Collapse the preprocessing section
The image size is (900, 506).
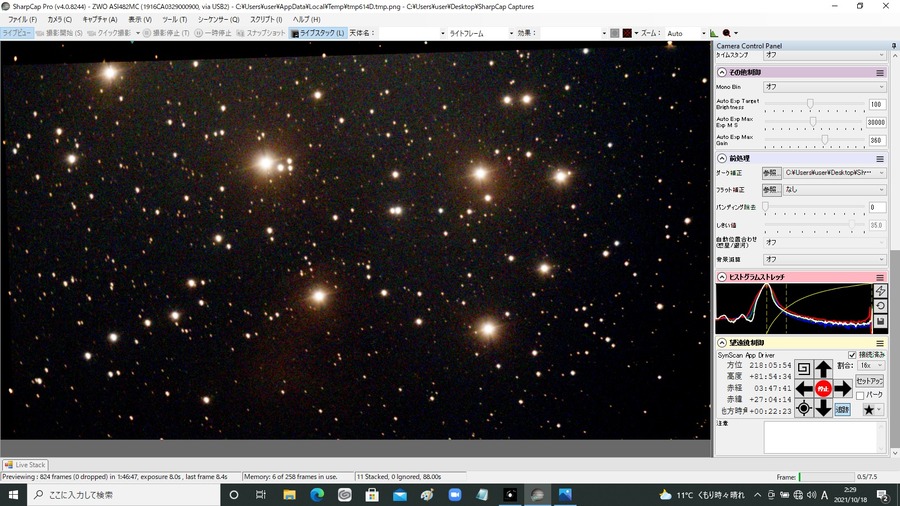(721, 158)
